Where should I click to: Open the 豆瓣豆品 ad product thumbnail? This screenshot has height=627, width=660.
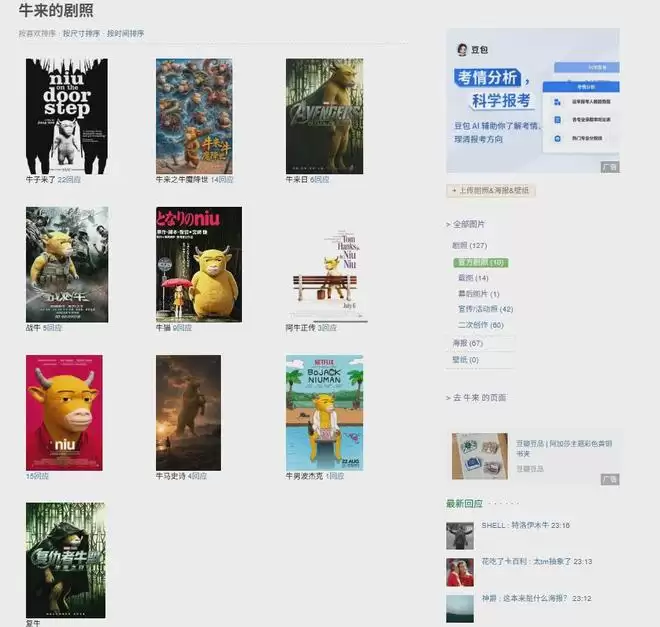click(x=480, y=456)
